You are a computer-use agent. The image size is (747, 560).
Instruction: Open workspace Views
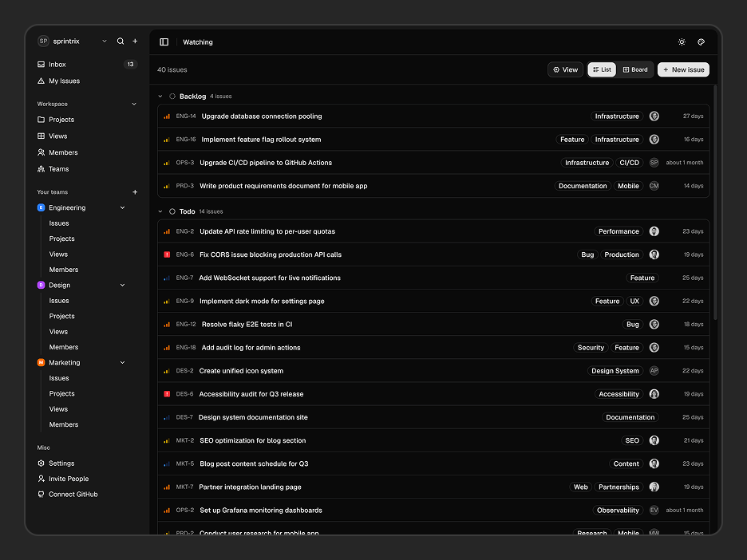tap(87, 136)
